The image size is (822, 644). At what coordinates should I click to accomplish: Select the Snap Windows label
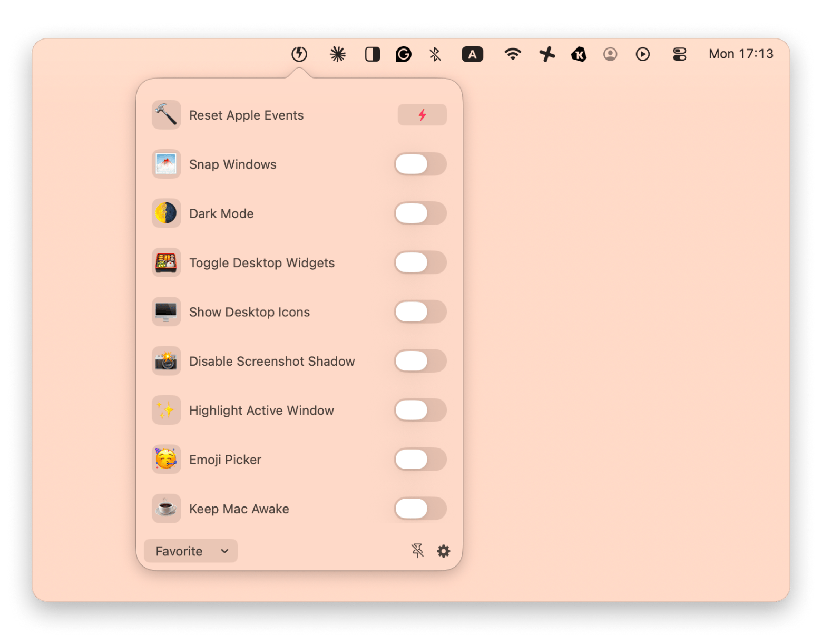232,164
